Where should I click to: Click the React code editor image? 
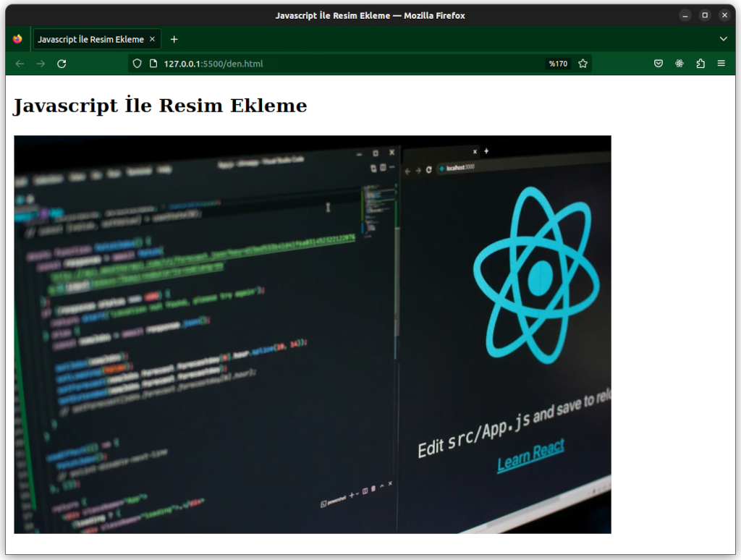point(313,334)
